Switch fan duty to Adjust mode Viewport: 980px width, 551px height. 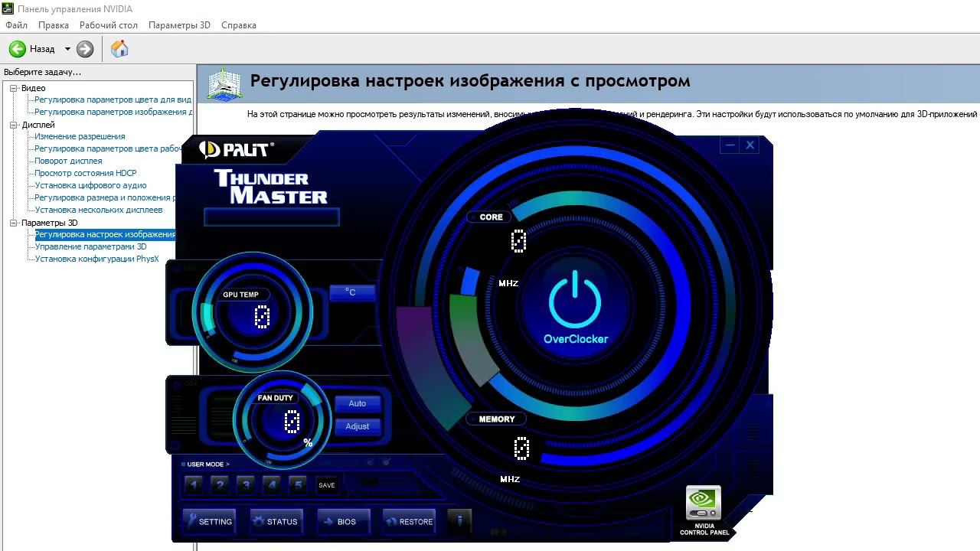coord(358,426)
